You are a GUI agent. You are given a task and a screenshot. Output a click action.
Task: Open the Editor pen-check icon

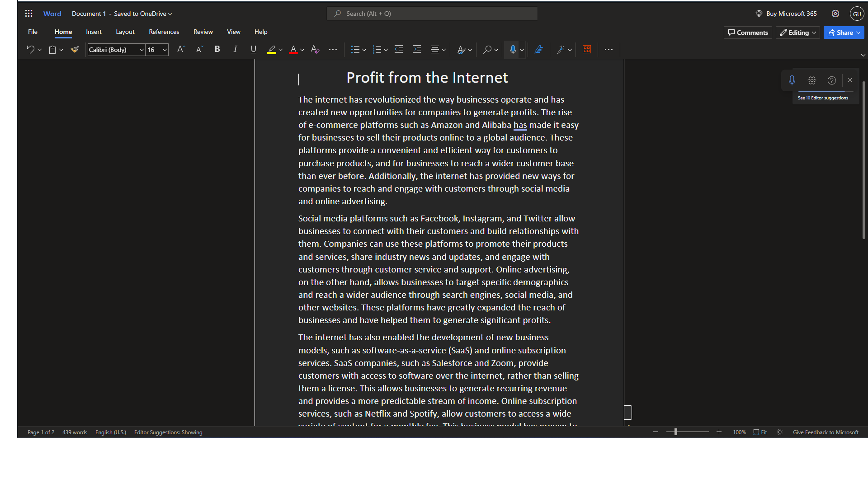(x=538, y=50)
